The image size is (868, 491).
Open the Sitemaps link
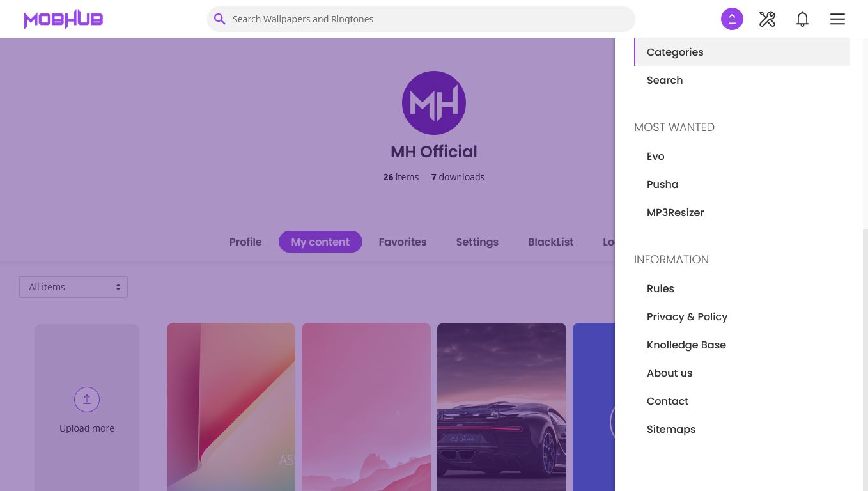pyautogui.click(x=671, y=429)
